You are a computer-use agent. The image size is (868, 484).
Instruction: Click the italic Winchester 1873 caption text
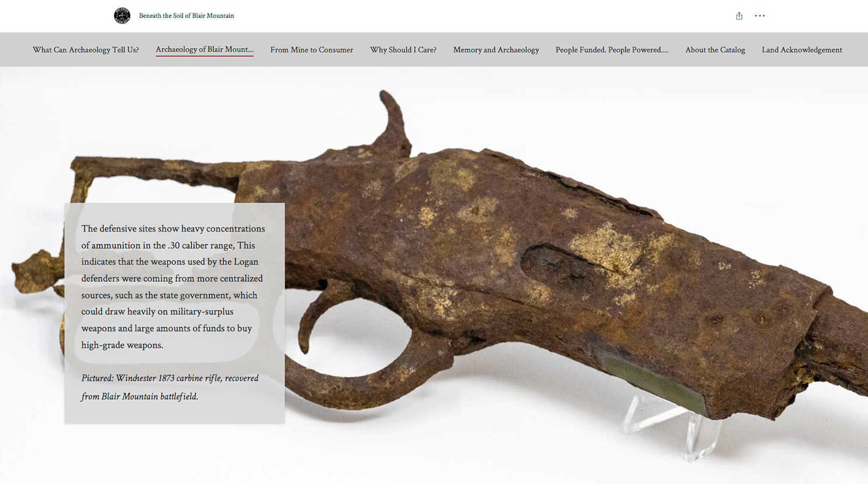point(170,387)
